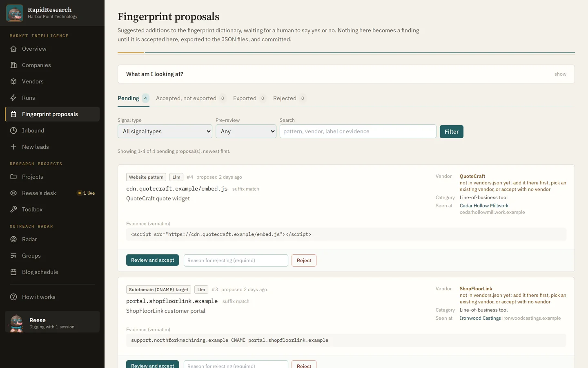588x368 pixels.
Task: Click the pattern text 'portal.shopfloorlink.example'
Action: click(172, 301)
